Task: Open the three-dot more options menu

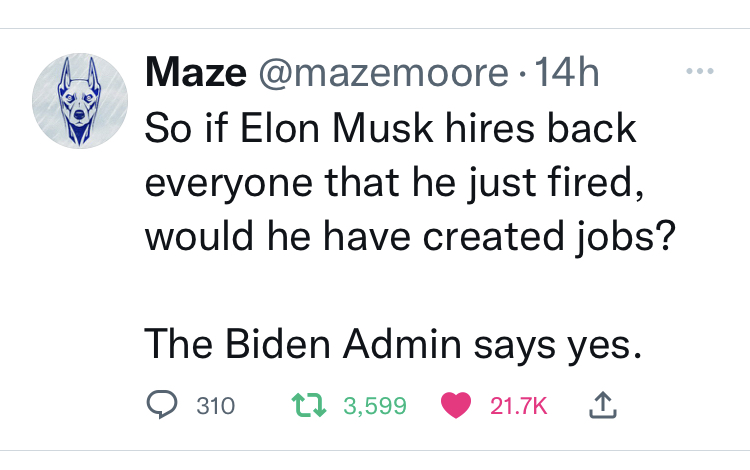Action: pos(700,71)
